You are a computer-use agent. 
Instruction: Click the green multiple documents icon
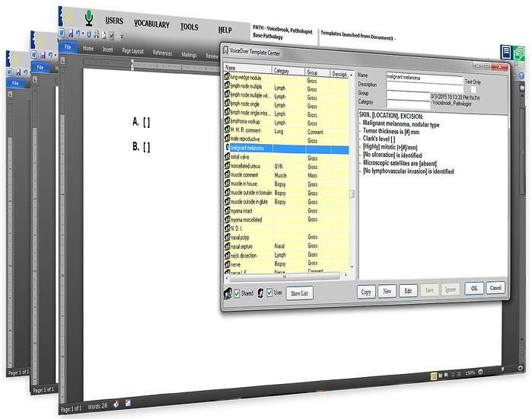point(518,53)
